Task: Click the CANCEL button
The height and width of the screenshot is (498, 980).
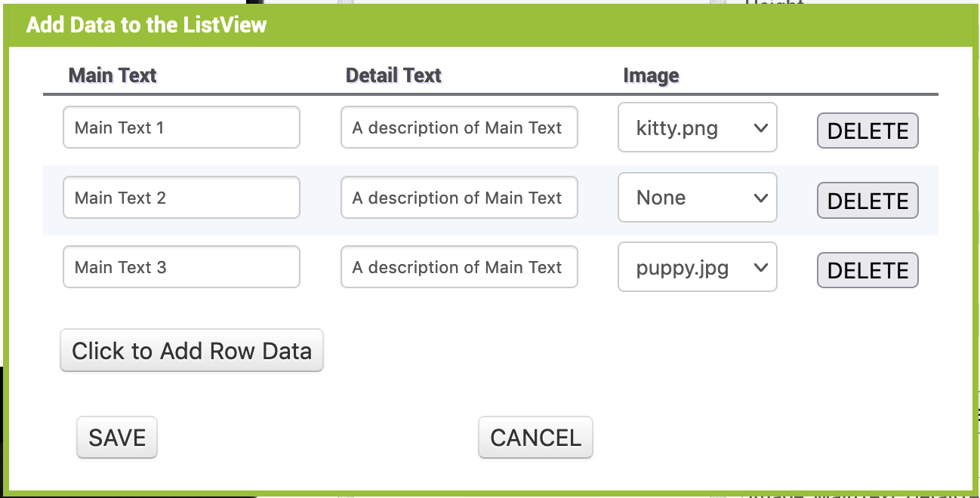Action: (x=535, y=437)
